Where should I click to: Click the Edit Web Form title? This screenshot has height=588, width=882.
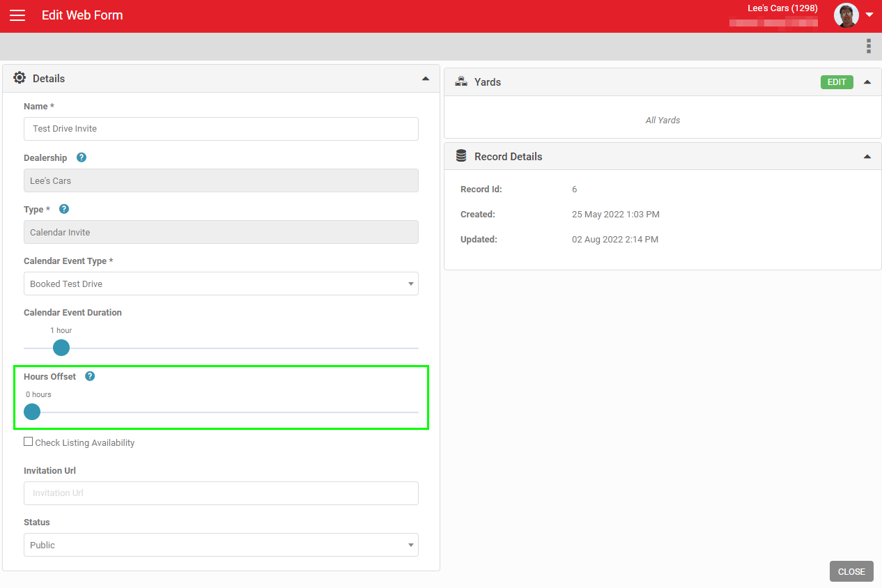tap(82, 15)
